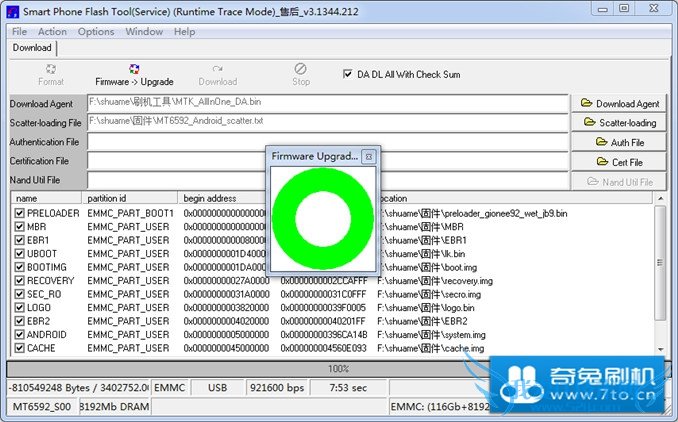678x422 pixels.
Task: Select the Download tab
Action: 32,48
